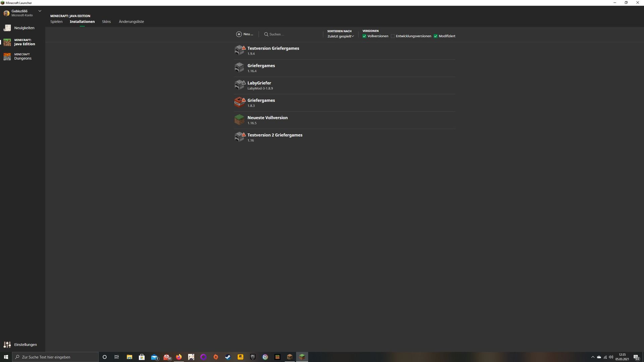The image size is (644, 362).
Task: Click the Neu... plus icon
Action: coord(239,34)
